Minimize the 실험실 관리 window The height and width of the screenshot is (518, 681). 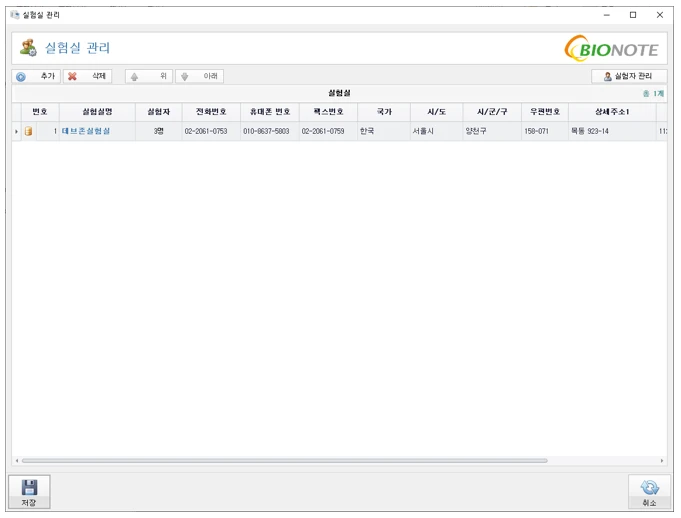pyautogui.click(x=607, y=15)
